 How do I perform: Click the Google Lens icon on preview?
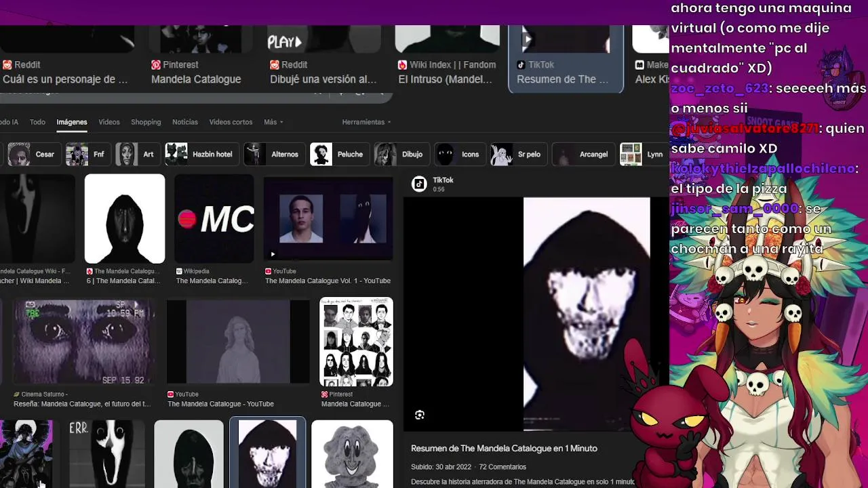[420, 415]
